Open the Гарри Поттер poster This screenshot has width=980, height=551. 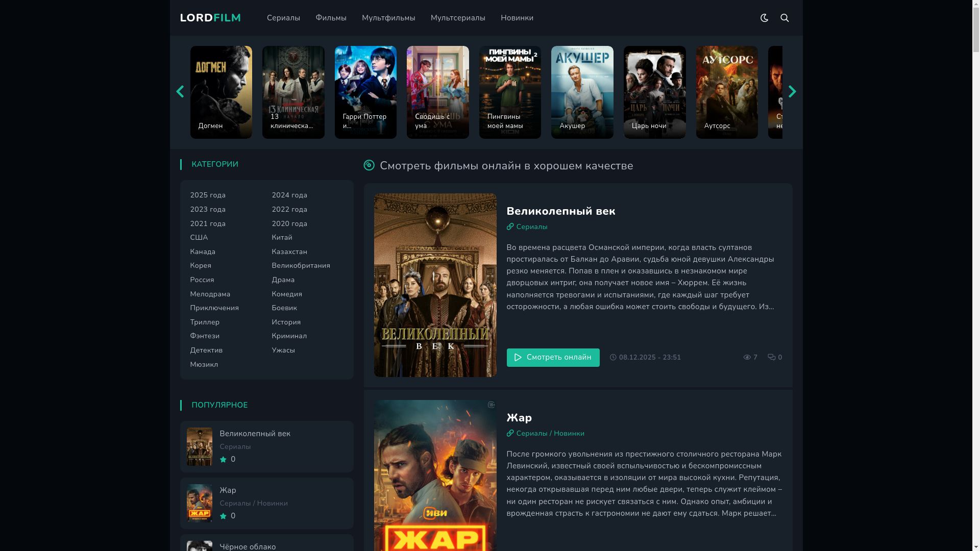[x=365, y=92]
